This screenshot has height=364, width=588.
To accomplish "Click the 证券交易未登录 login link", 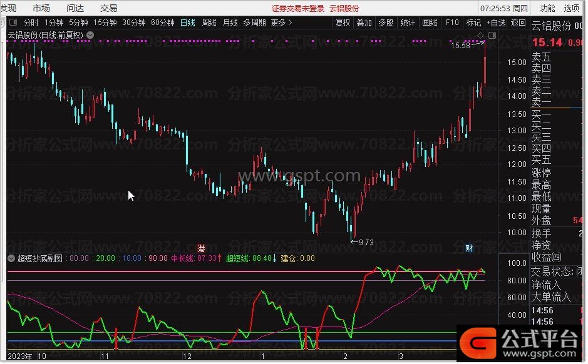I will tap(297, 9).
